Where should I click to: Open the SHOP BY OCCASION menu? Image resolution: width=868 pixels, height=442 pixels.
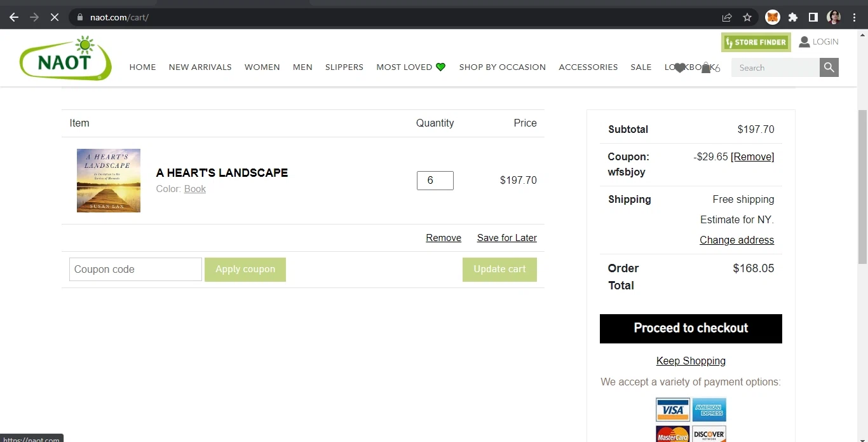pos(502,67)
